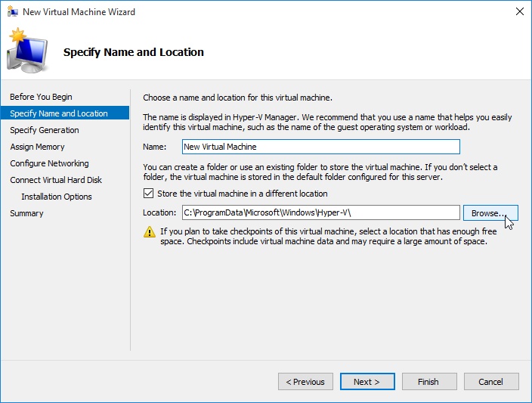Uncheck Store the virtual machine in a different location
532x403 pixels.
click(148, 194)
